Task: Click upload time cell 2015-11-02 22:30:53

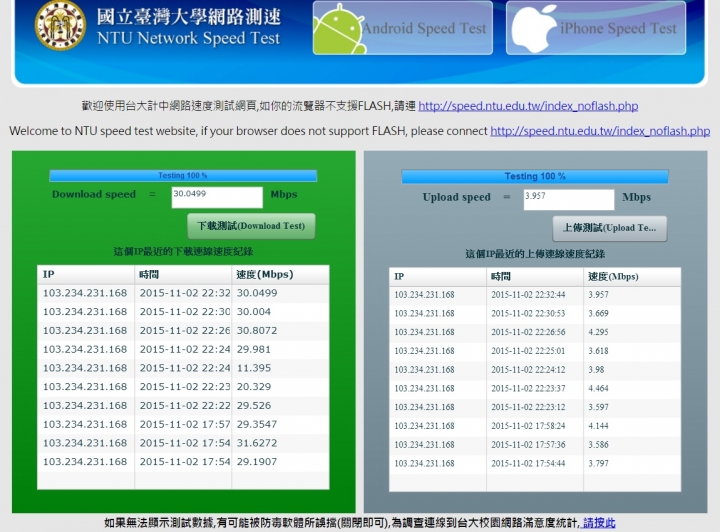Action: tap(535, 314)
